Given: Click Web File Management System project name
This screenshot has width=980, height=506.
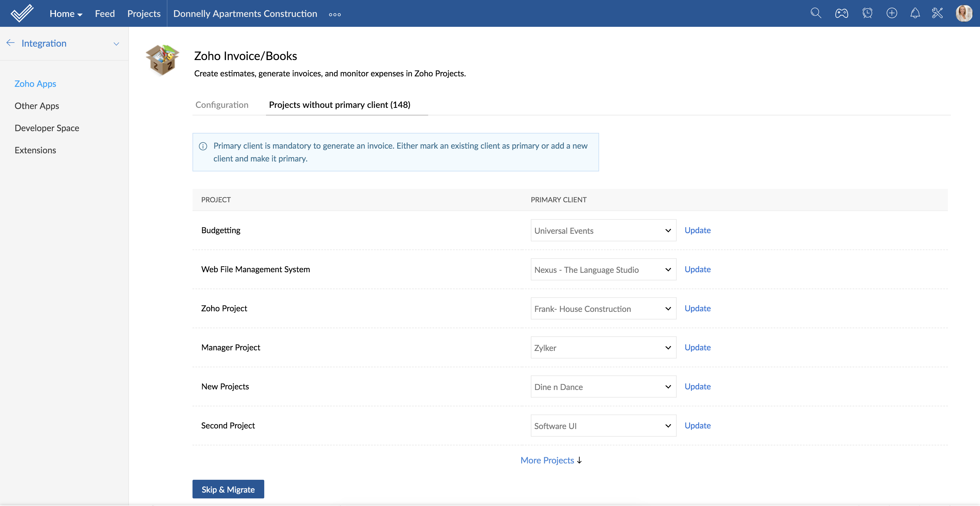Looking at the screenshot, I should pyautogui.click(x=256, y=269).
